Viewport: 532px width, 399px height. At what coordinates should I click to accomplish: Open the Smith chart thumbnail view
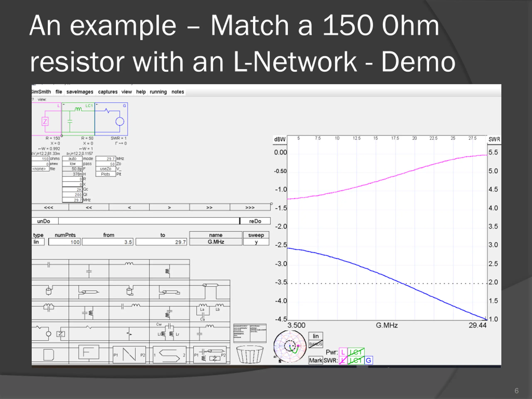290,347
